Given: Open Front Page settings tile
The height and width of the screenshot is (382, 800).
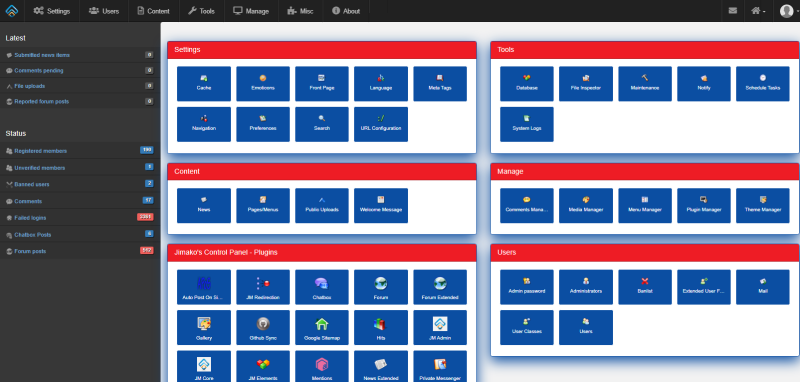Looking at the screenshot, I should coord(322,84).
